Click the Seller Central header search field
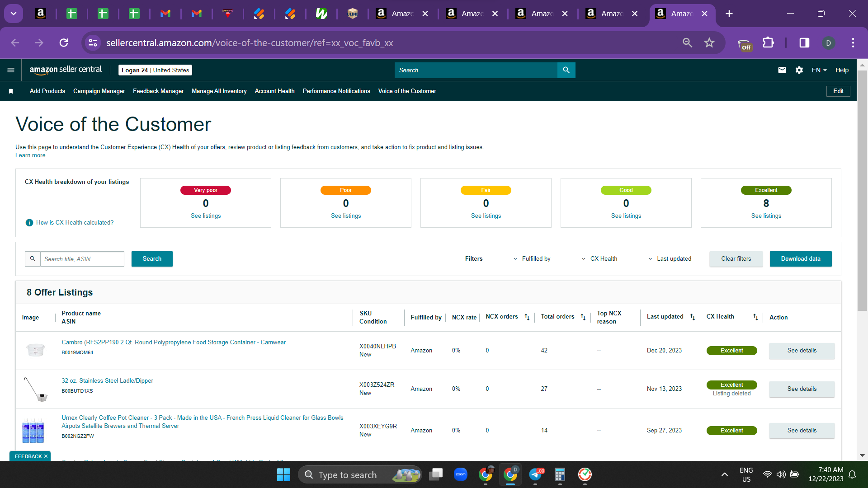The image size is (868, 488). pyautogui.click(x=476, y=70)
